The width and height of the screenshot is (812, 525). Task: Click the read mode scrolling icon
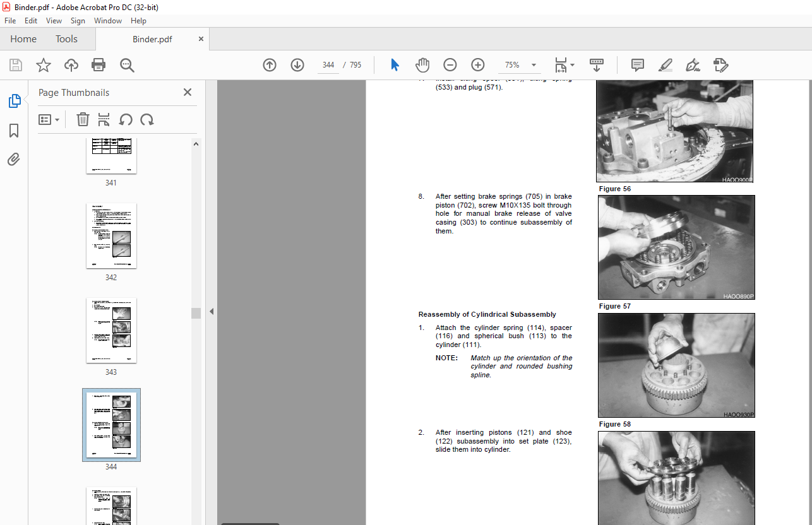coord(597,65)
